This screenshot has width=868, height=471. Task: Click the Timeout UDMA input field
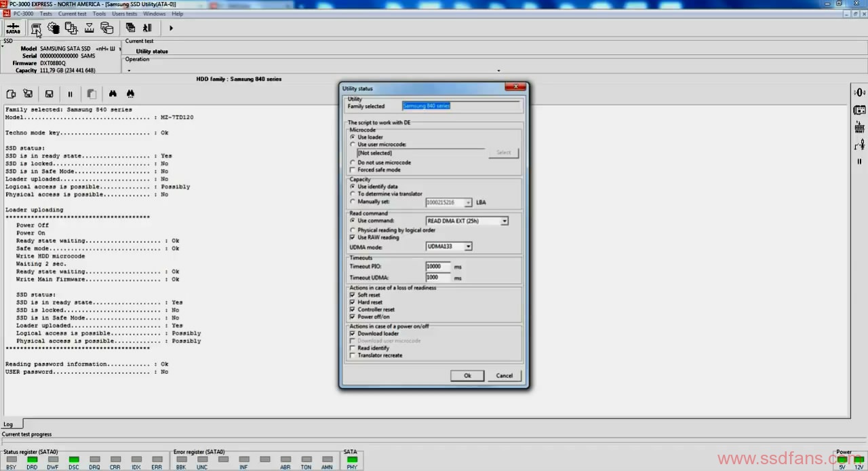438,278
